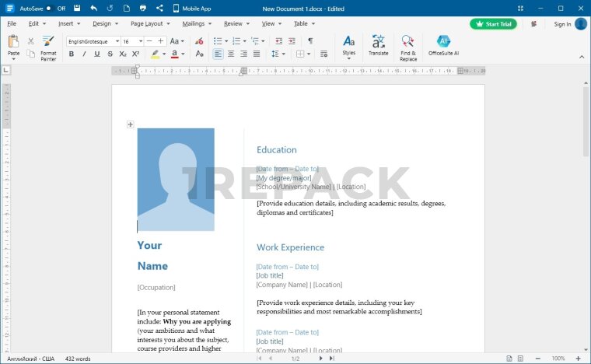Click the Format Painter tool
The height and width of the screenshot is (364, 591).
pyautogui.click(x=48, y=47)
